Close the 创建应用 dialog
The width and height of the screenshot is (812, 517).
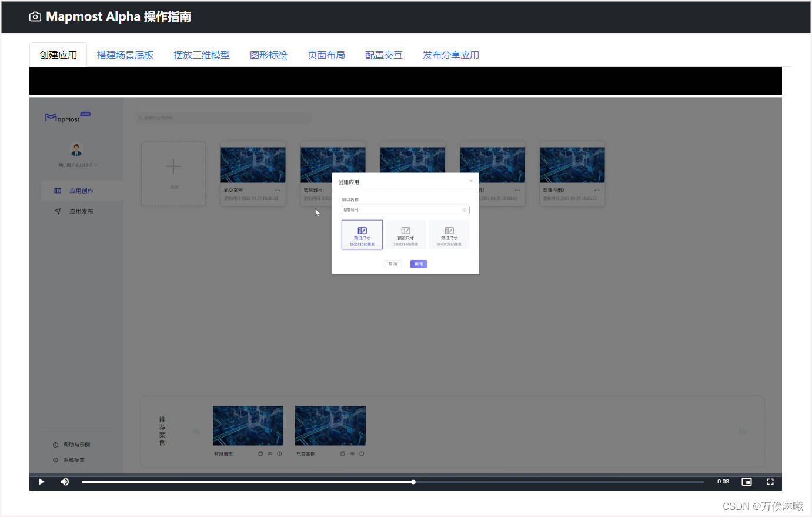[x=471, y=181]
